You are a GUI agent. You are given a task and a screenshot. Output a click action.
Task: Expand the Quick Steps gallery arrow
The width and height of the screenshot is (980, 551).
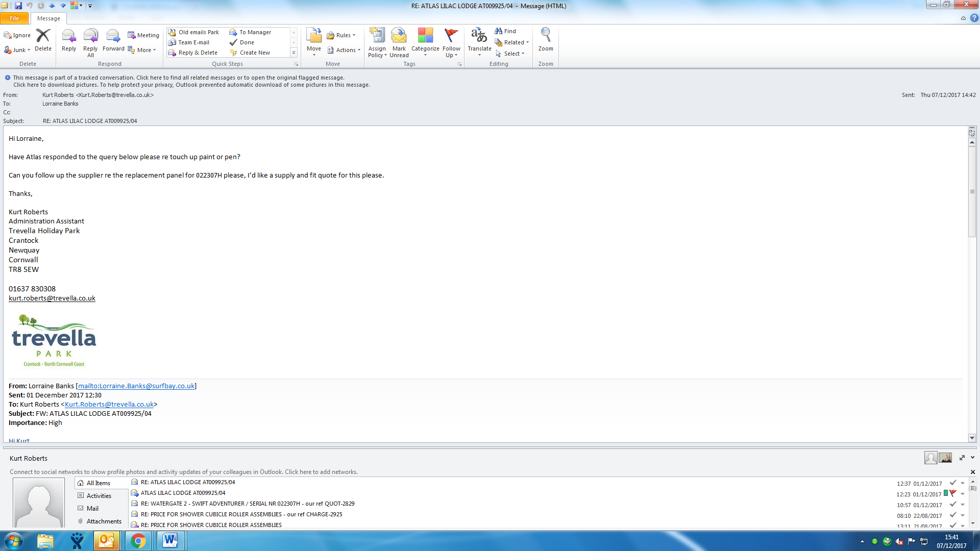click(x=293, y=53)
